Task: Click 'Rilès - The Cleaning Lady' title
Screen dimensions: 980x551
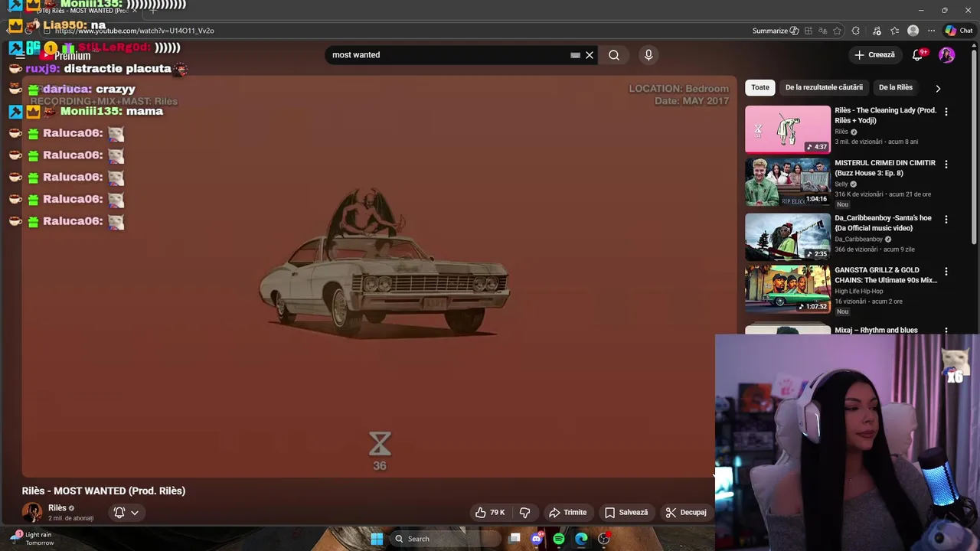Action: click(x=885, y=116)
